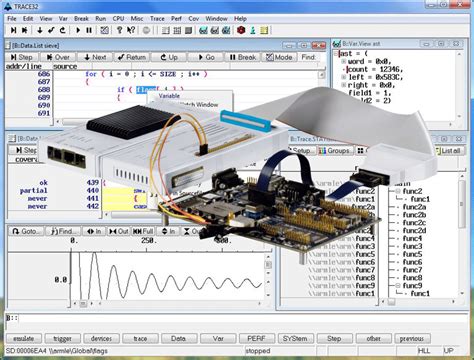The width and height of the screenshot is (474, 360).
Task: Click the step-down arrow toolbar icon
Action: coord(40,30)
